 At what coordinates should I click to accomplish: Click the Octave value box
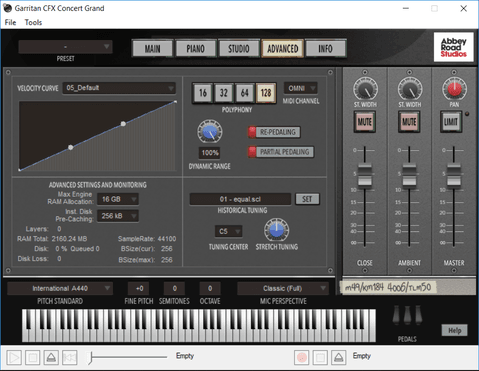click(x=210, y=288)
